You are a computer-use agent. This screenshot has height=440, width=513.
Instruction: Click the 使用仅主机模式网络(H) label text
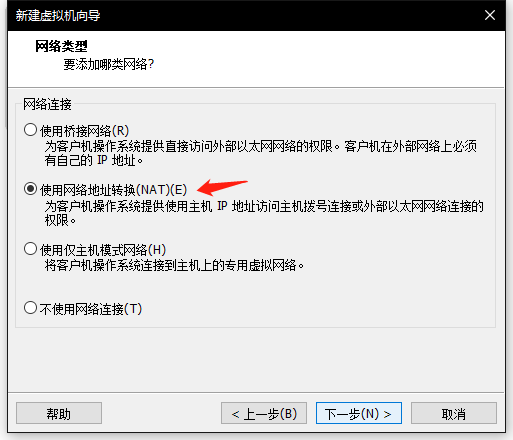click(103, 249)
